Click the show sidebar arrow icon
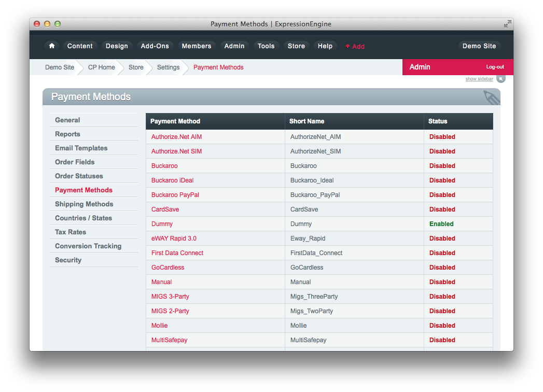 [501, 79]
